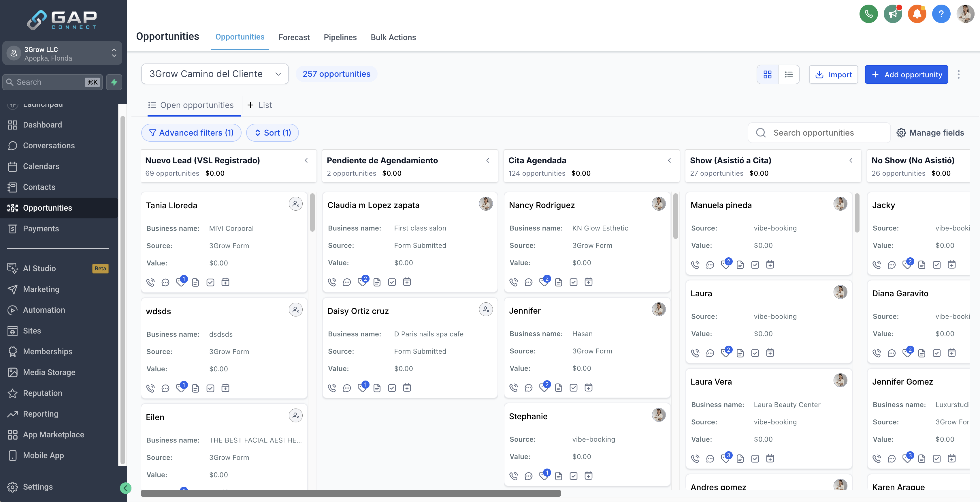Click phone icon on Manuela pineda card
Image resolution: width=980 pixels, height=502 pixels.
click(696, 265)
